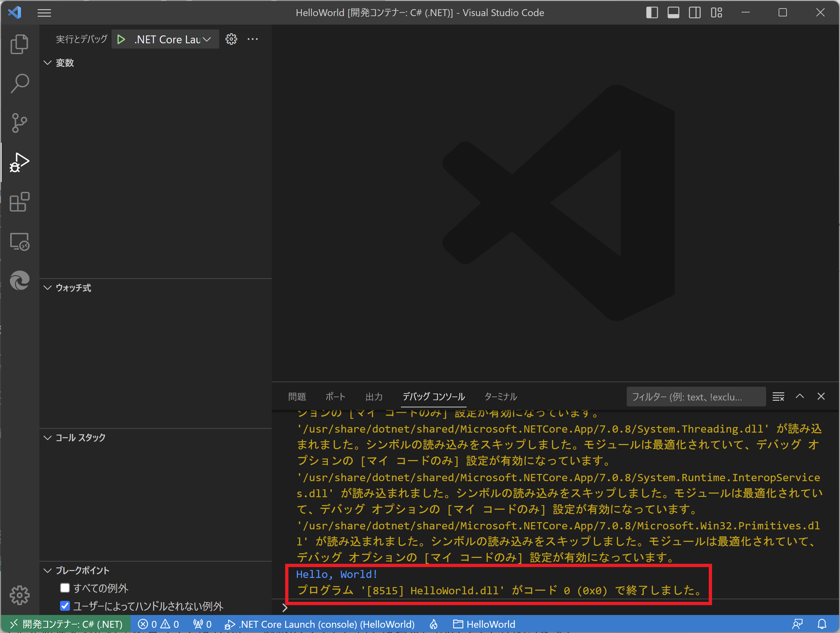Open the Extensions view
Screen dimensions: 840x633
tap(19, 202)
